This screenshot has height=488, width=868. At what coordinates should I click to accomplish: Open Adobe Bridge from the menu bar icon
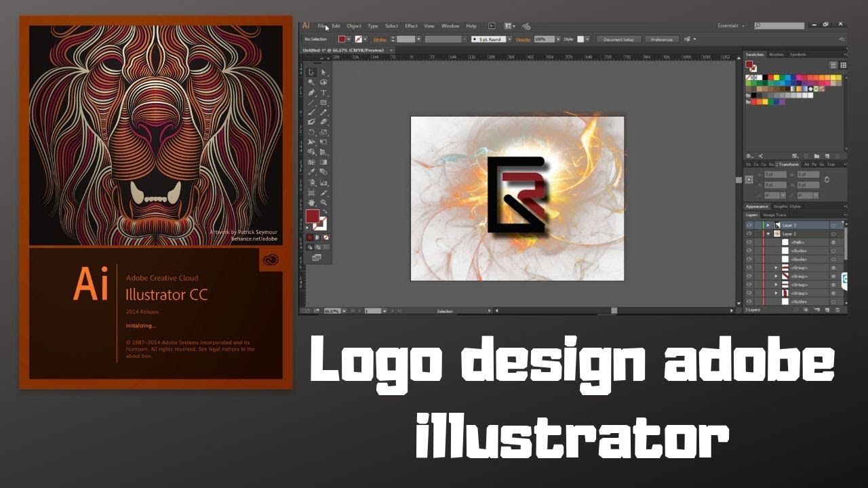tap(492, 26)
